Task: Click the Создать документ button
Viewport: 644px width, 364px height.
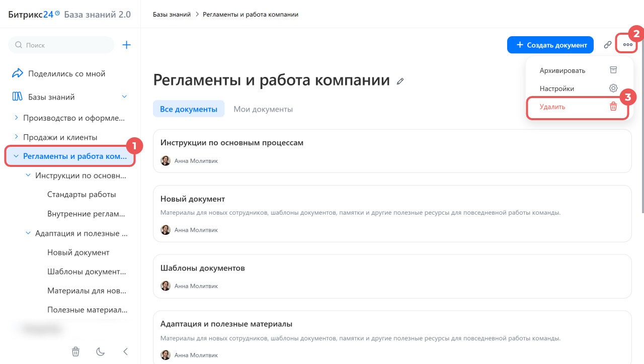Action: point(550,45)
